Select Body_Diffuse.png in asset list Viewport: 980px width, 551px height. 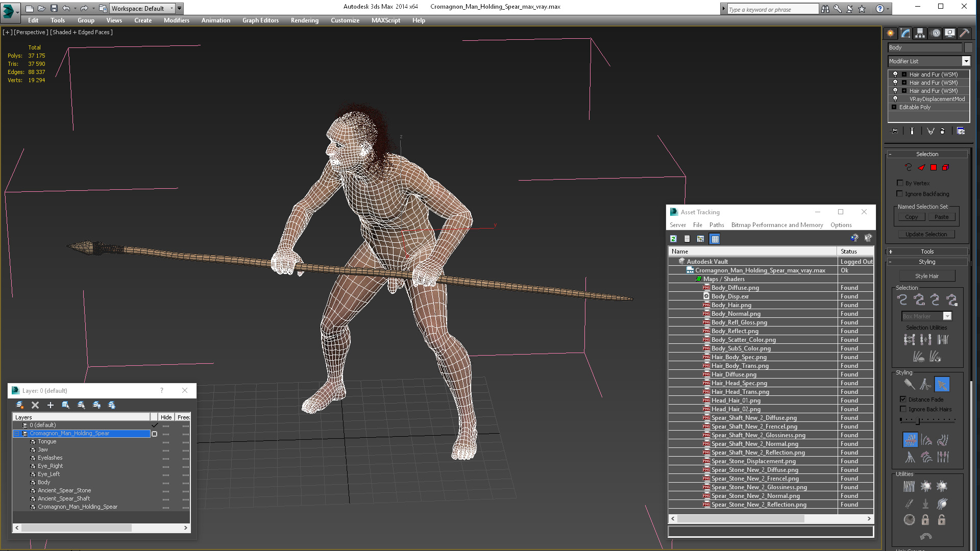click(x=735, y=288)
